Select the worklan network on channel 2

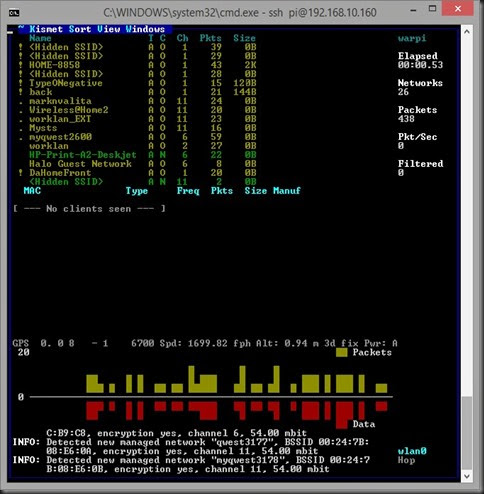point(138,146)
